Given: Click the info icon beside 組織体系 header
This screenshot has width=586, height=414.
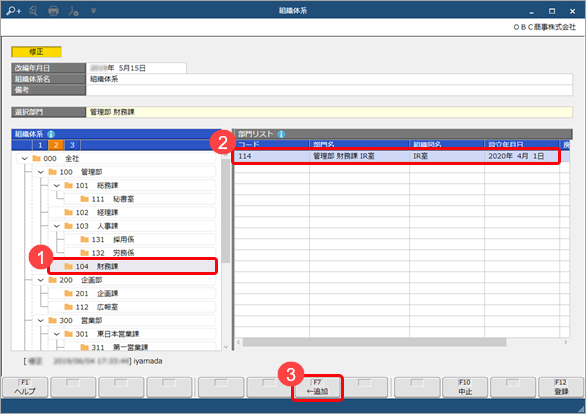Looking at the screenshot, I should pyautogui.click(x=51, y=134).
